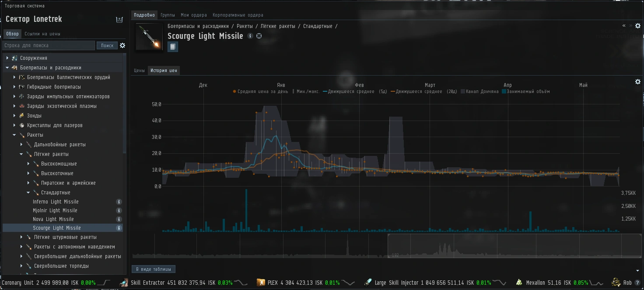Click the Scourge Light Missile item image
Image resolution: width=644 pixels, height=290 pixels.
coord(149,37)
